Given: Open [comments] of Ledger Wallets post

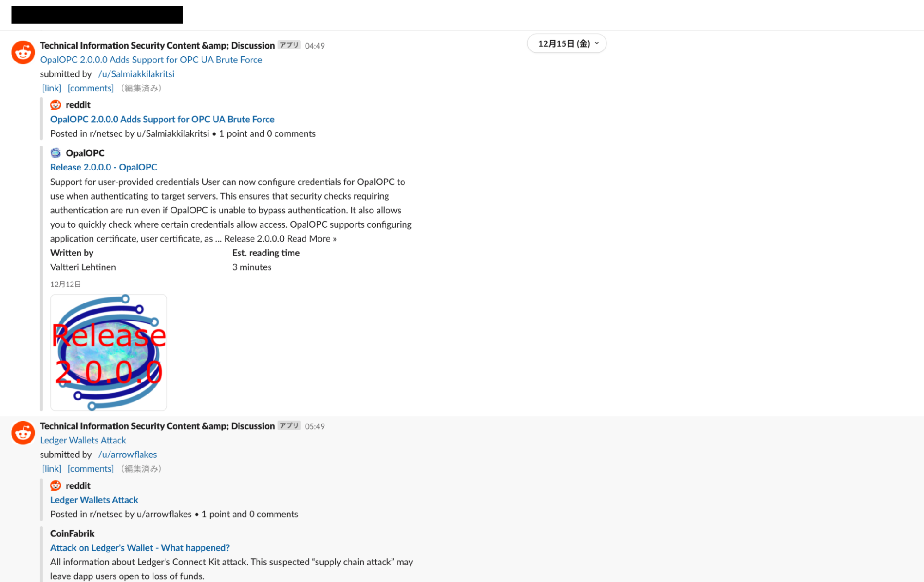Looking at the screenshot, I should click(91, 469).
